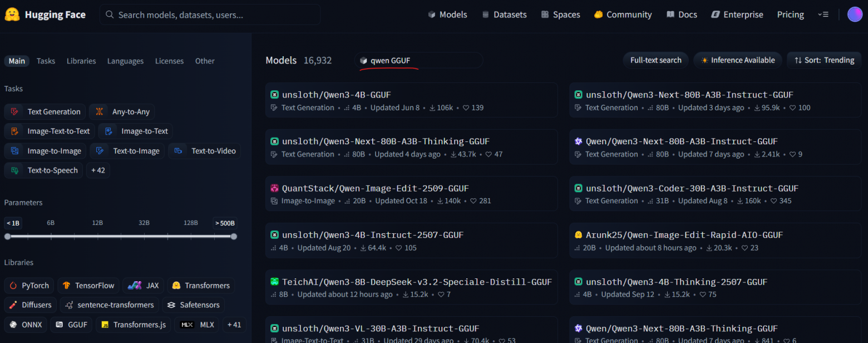The image size is (868, 343).
Task: Go to the Pricing page
Action: pyautogui.click(x=790, y=14)
